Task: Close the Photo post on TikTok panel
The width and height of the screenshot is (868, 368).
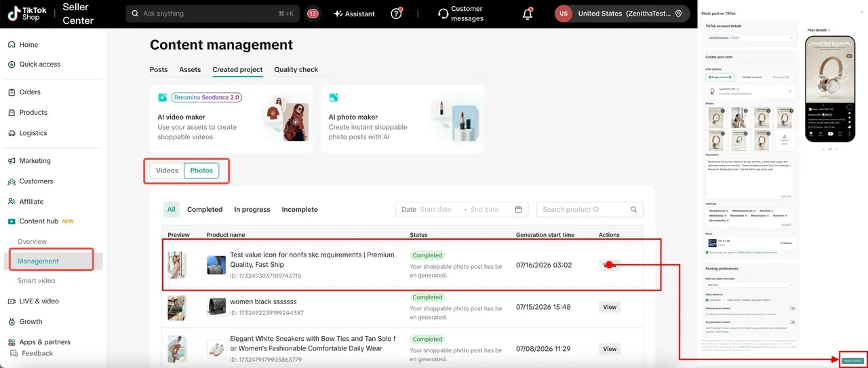Action: point(862,12)
